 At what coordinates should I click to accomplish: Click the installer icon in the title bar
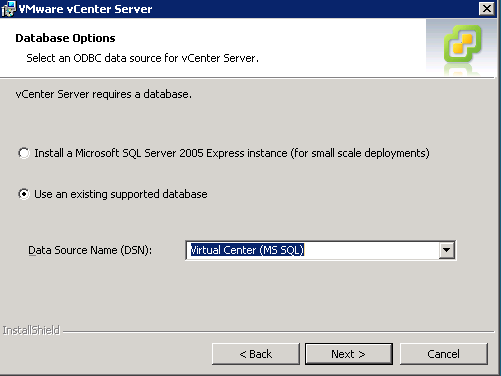click(8, 9)
